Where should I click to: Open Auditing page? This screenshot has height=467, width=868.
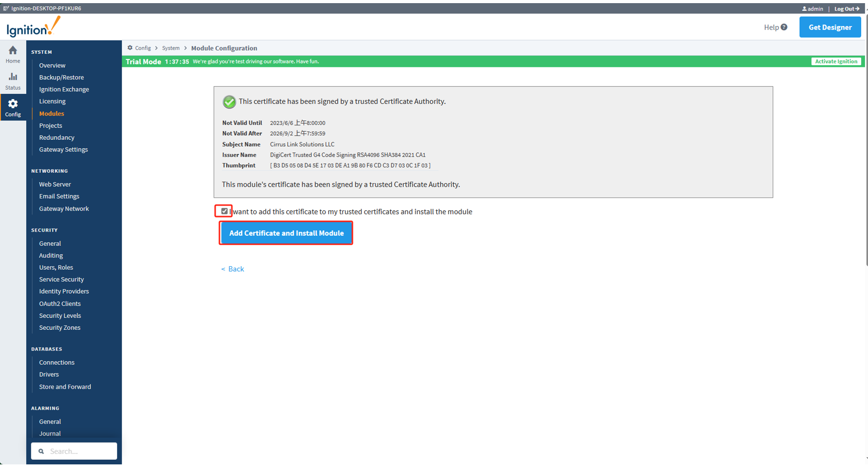(51, 255)
